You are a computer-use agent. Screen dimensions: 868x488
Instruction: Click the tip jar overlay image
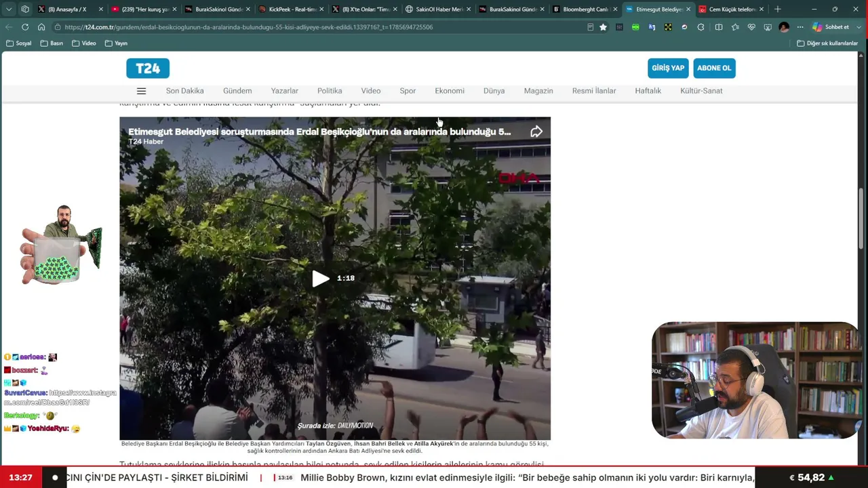pyautogui.click(x=61, y=244)
